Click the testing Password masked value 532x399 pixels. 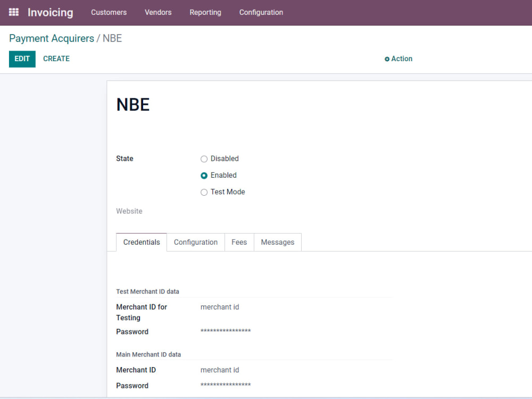(226, 331)
